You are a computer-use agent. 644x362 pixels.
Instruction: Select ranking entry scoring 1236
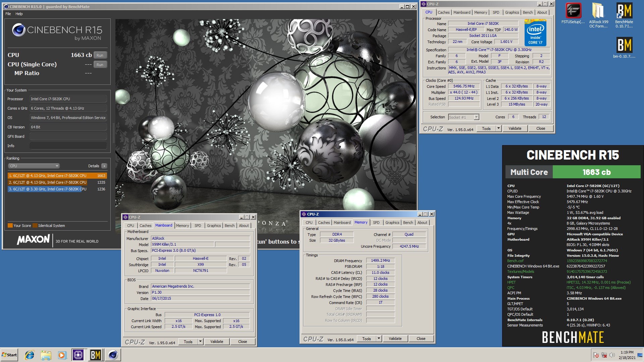tap(57, 189)
